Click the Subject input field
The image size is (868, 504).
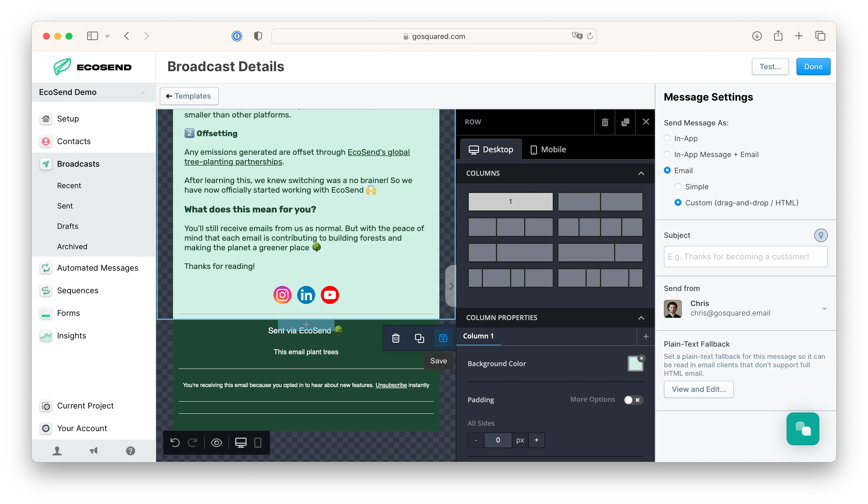coord(745,257)
